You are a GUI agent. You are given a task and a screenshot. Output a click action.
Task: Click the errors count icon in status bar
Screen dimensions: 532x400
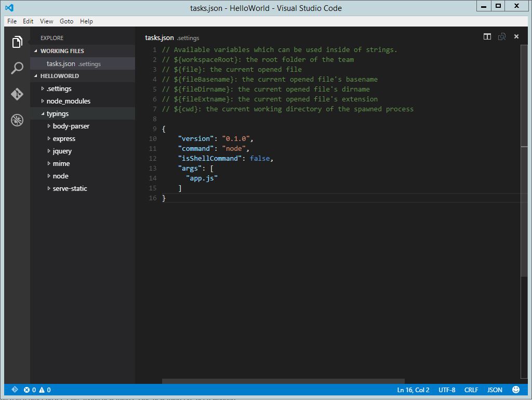tap(27, 390)
